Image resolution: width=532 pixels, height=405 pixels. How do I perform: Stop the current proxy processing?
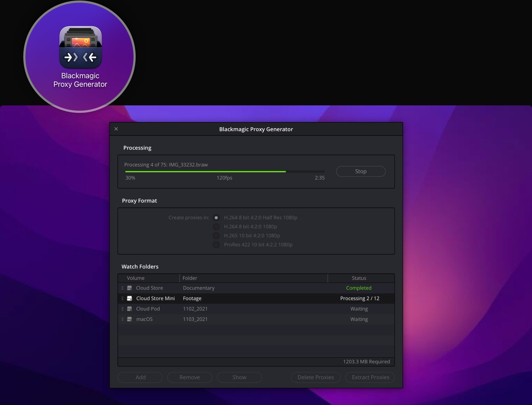click(x=361, y=171)
